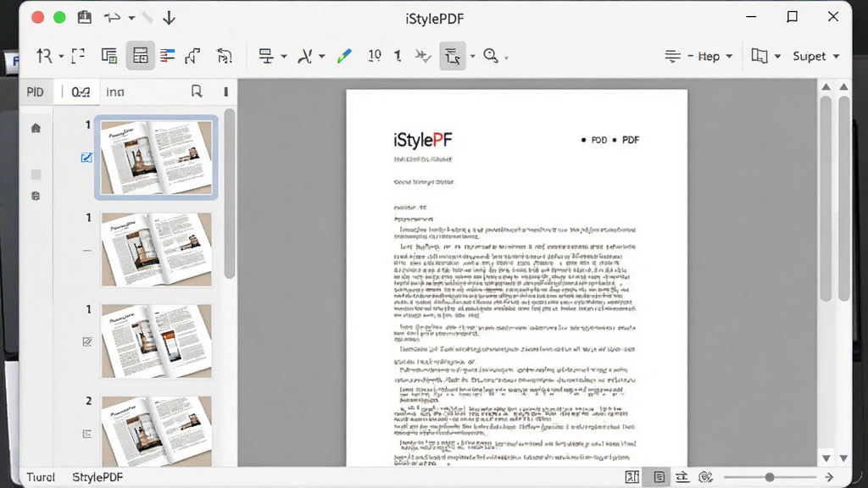
Task: Switch to the 0:2 sidebar tab
Action: (81, 91)
